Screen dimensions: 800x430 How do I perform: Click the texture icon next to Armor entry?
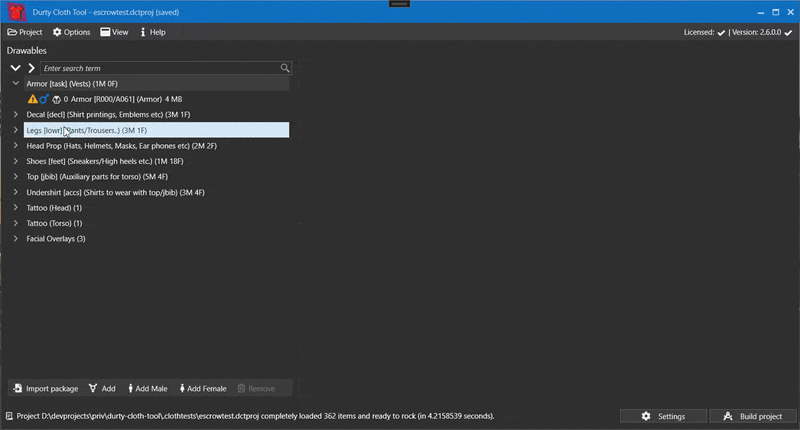(x=56, y=99)
